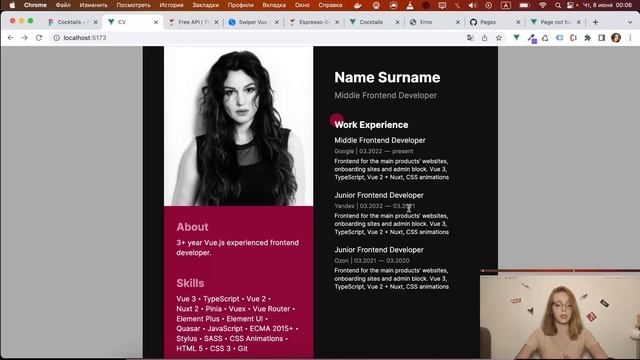Click the site info icon beside localhost

(x=57, y=38)
